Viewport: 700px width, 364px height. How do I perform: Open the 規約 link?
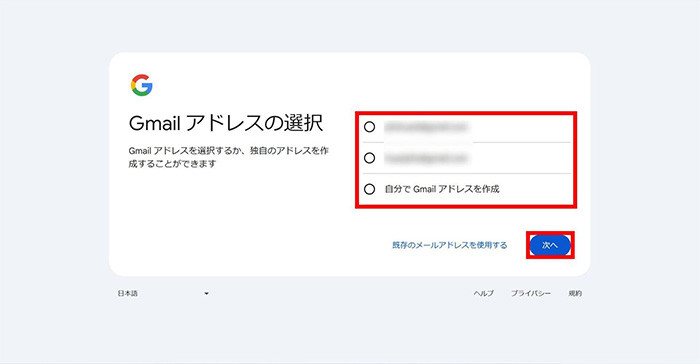(575, 293)
